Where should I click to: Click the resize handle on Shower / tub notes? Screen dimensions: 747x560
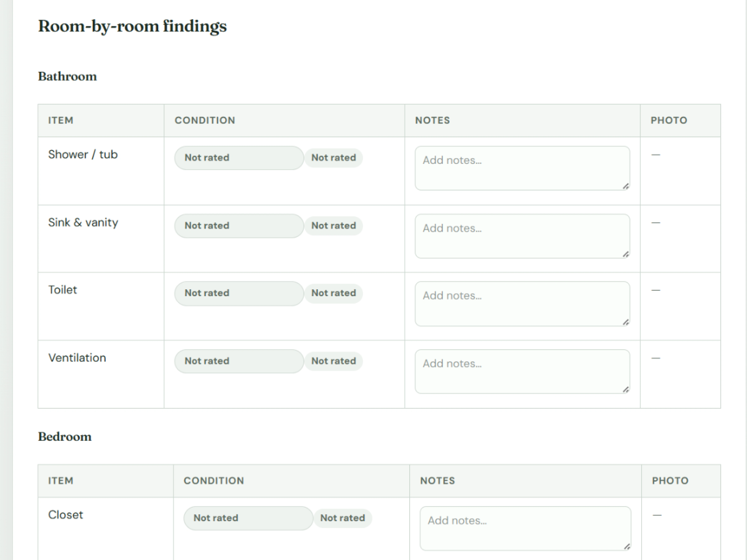click(x=626, y=186)
